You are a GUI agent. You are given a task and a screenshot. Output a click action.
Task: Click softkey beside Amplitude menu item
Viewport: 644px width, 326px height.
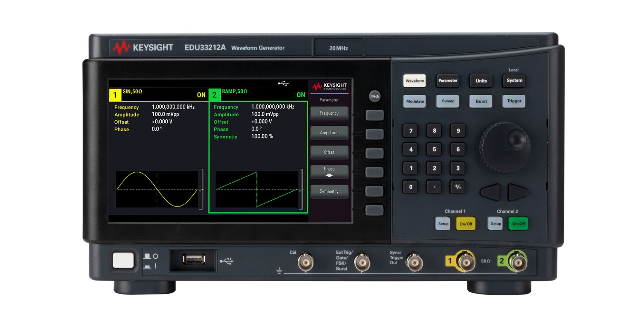pyautogui.click(x=375, y=134)
